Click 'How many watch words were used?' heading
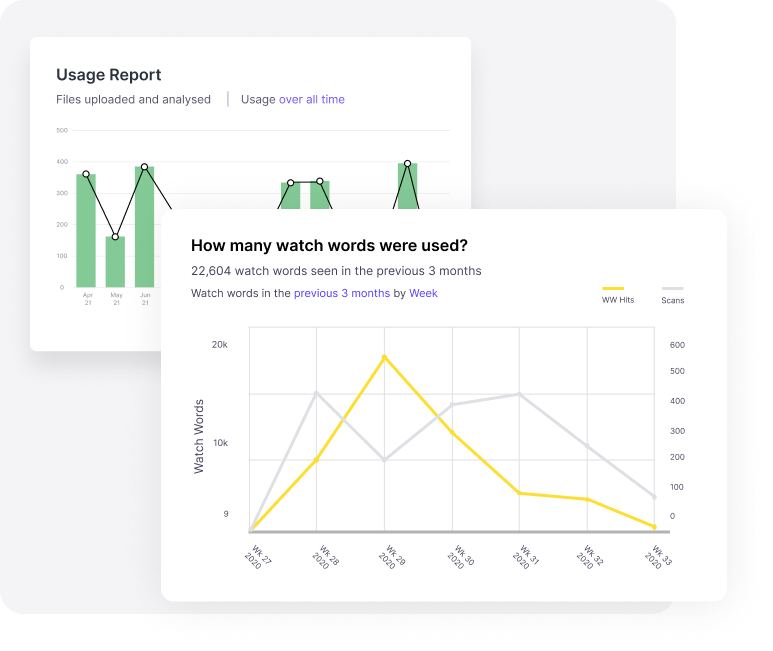Screen dimensions: 773x651 329,245
